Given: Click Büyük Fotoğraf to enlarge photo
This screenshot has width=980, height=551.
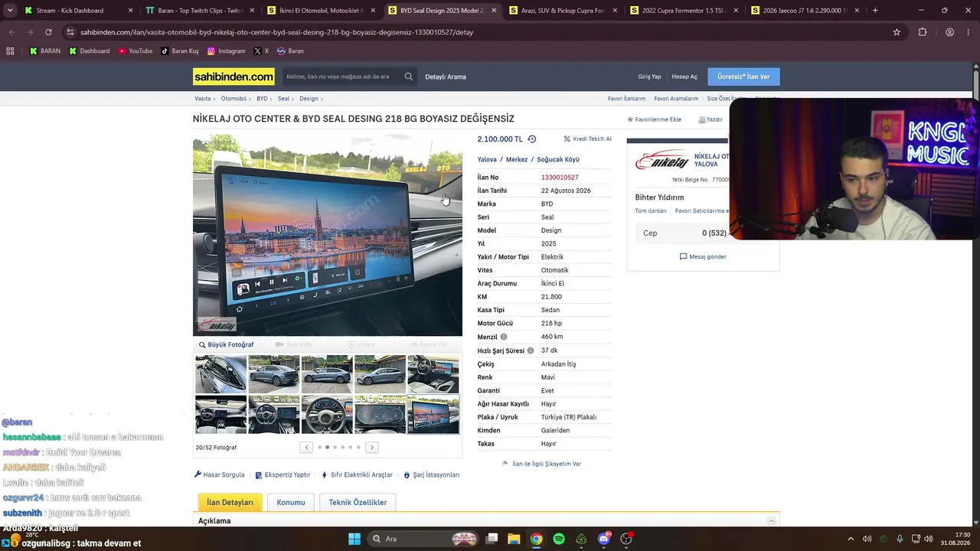Looking at the screenshot, I should pyautogui.click(x=226, y=344).
